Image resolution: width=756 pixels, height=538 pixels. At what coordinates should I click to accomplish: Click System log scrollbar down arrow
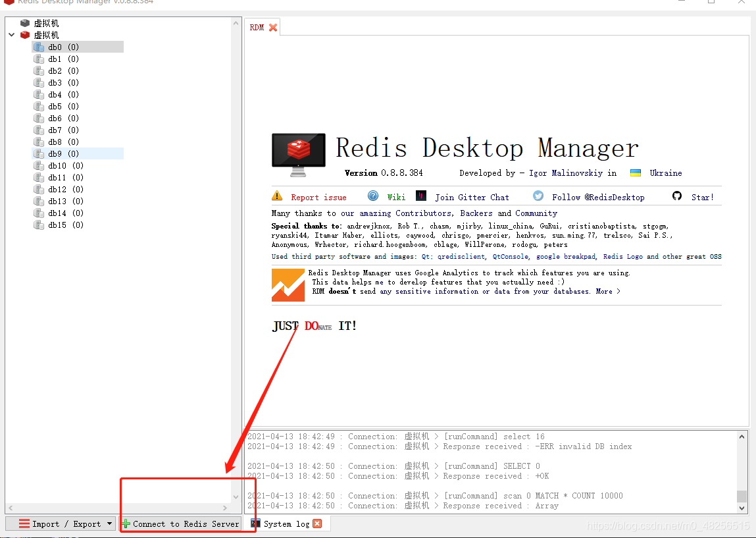coord(742,508)
